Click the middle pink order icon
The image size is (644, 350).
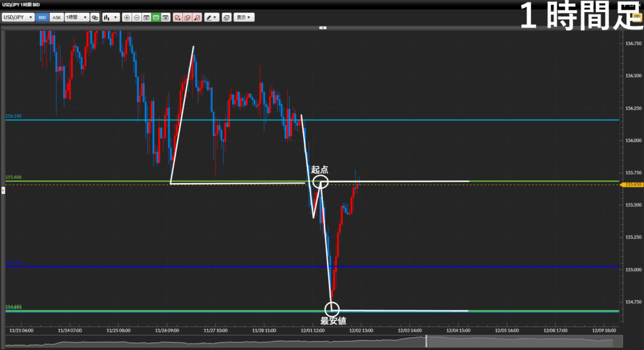[187, 18]
